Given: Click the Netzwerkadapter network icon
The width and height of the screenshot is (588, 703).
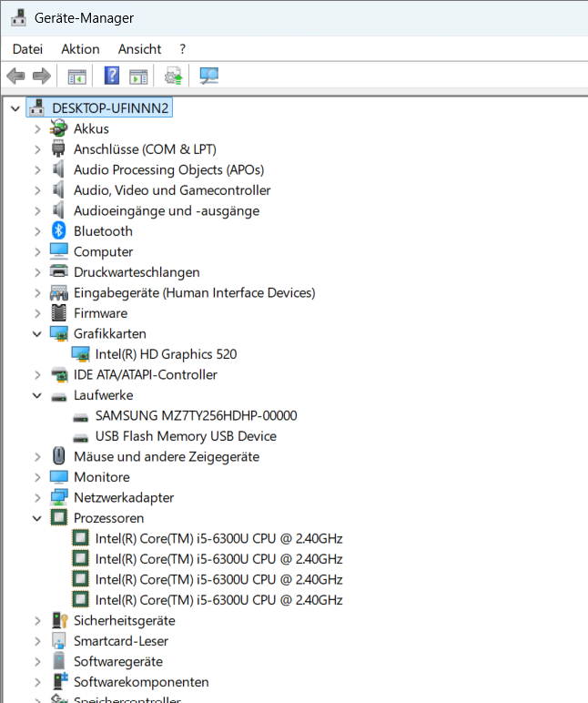Looking at the screenshot, I should click(59, 497).
